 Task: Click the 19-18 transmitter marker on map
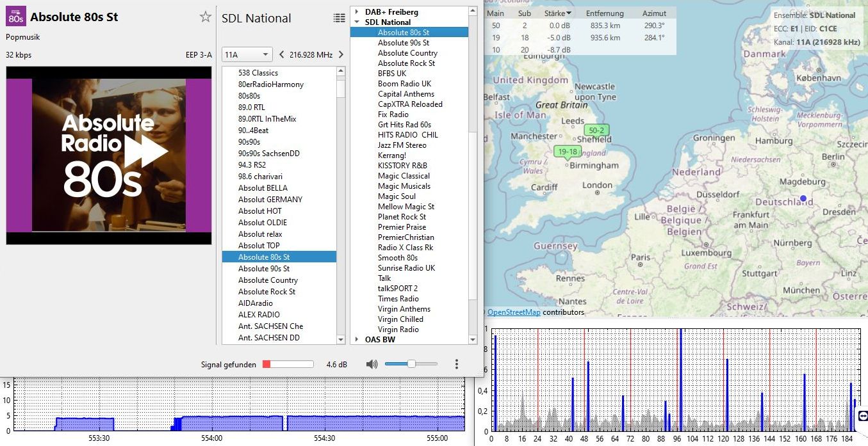click(x=567, y=152)
